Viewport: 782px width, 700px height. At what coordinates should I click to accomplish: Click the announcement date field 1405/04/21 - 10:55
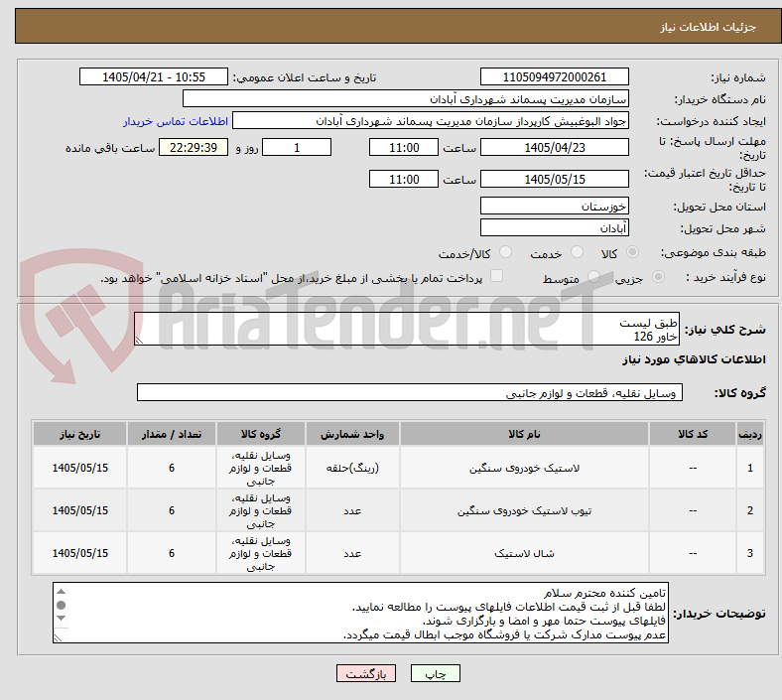pyautogui.click(x=154, y=77)
